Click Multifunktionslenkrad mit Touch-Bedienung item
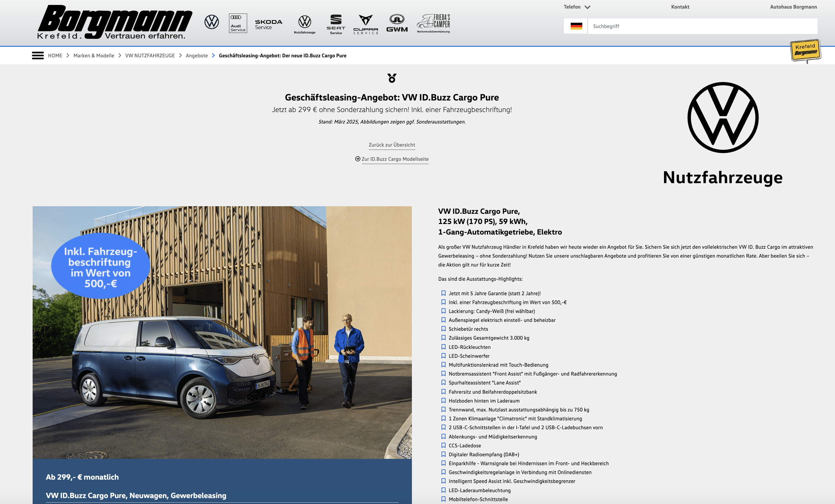Screen dimensions: 835x504 tap(498, 365)
